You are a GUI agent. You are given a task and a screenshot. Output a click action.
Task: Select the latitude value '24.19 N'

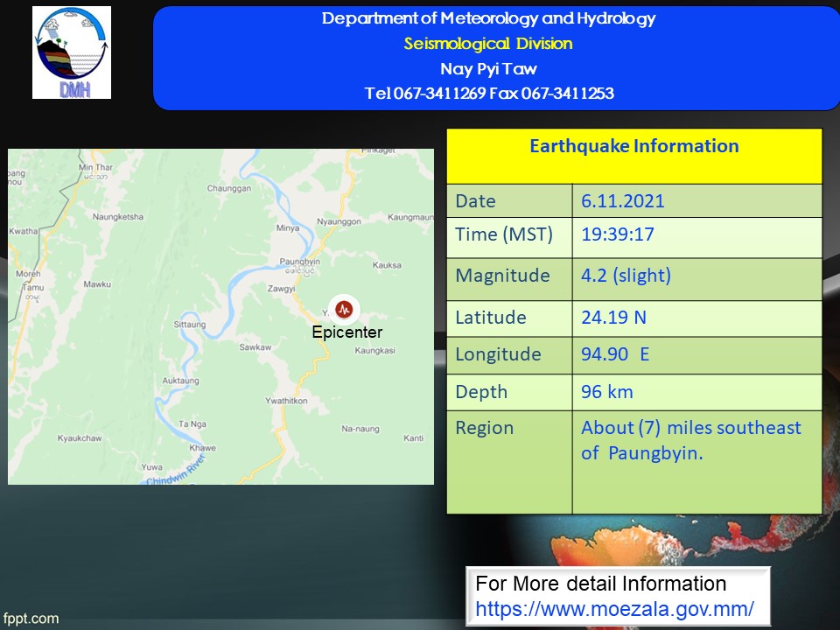(x=614, y=317)
